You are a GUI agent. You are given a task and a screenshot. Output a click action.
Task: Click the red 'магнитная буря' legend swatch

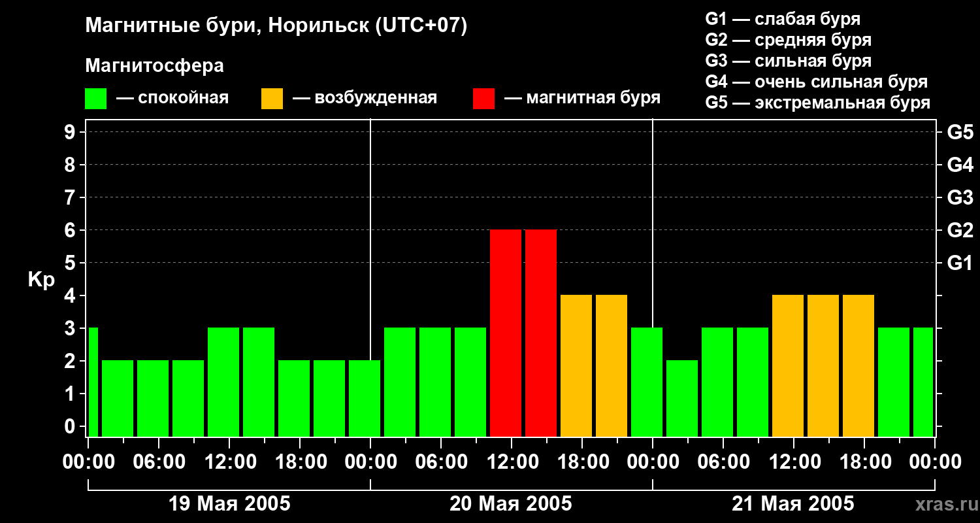pyautogui.click(x=484, y=99)
